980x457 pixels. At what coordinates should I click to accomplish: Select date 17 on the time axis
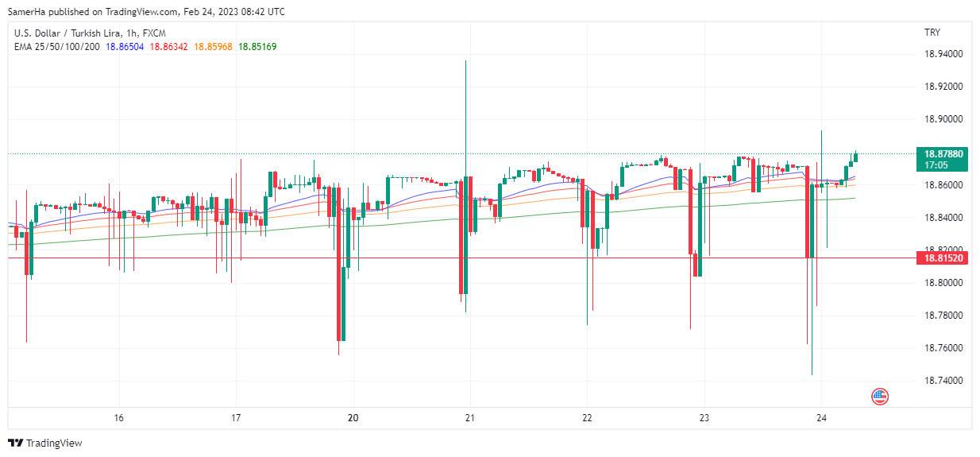coord(236,418)
